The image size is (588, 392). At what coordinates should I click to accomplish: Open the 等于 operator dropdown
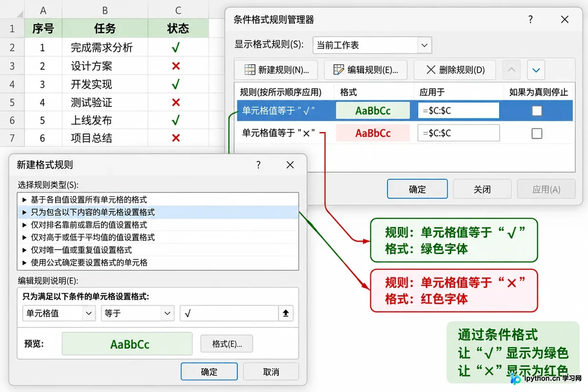[x=138, y=314]
